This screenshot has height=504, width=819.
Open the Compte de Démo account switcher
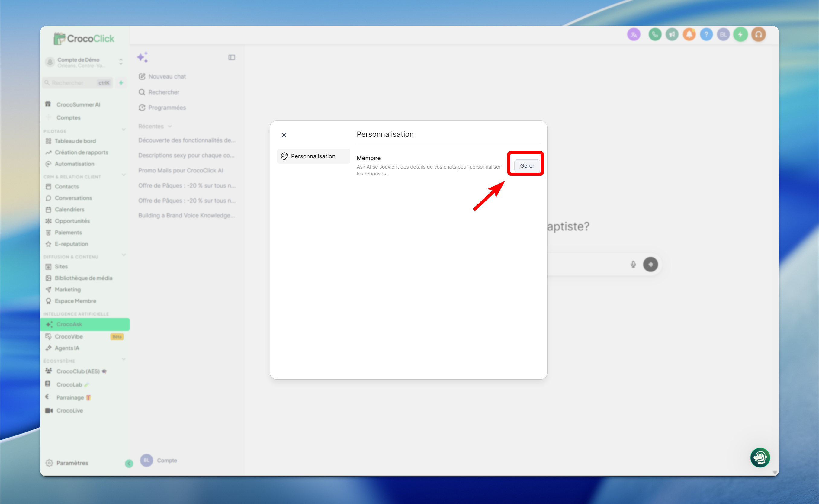(84, 62)
